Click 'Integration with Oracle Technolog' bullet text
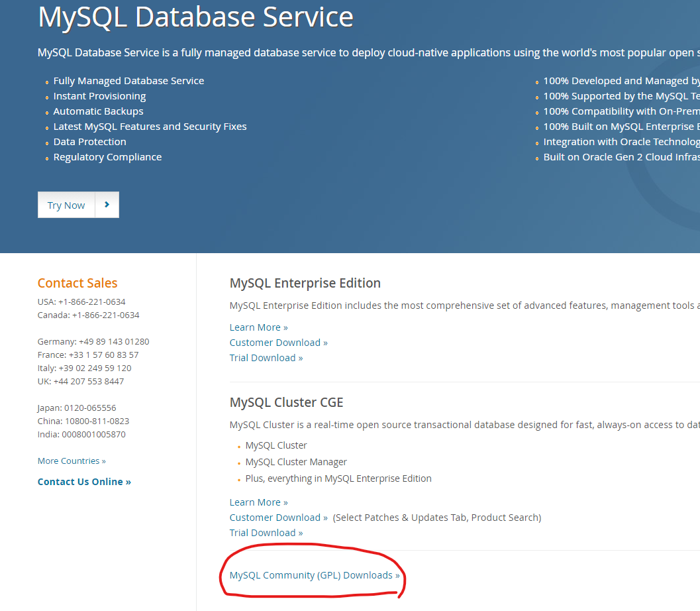This screenshot has height=611, width=700. pyautogui.click(x=621, y=142)
